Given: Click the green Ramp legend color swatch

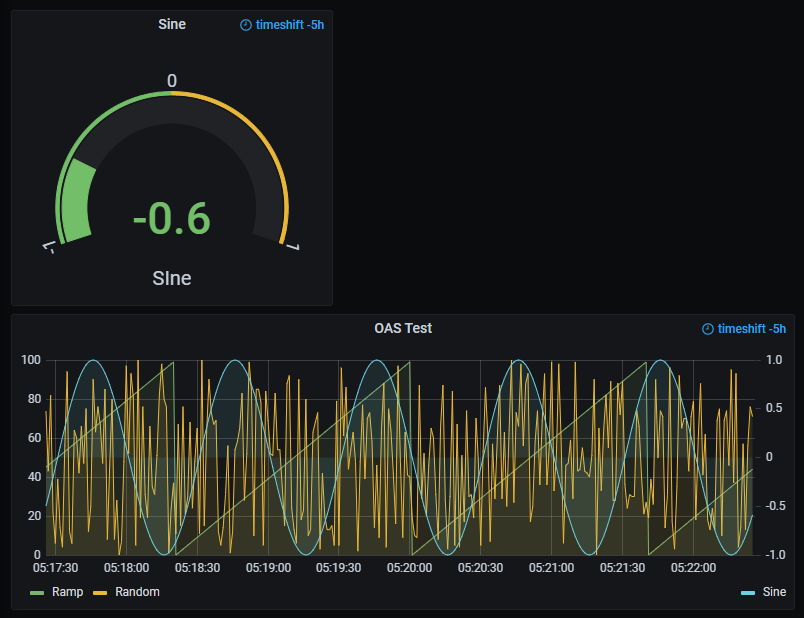Looking at the screenshot, I should click(38, 593).
